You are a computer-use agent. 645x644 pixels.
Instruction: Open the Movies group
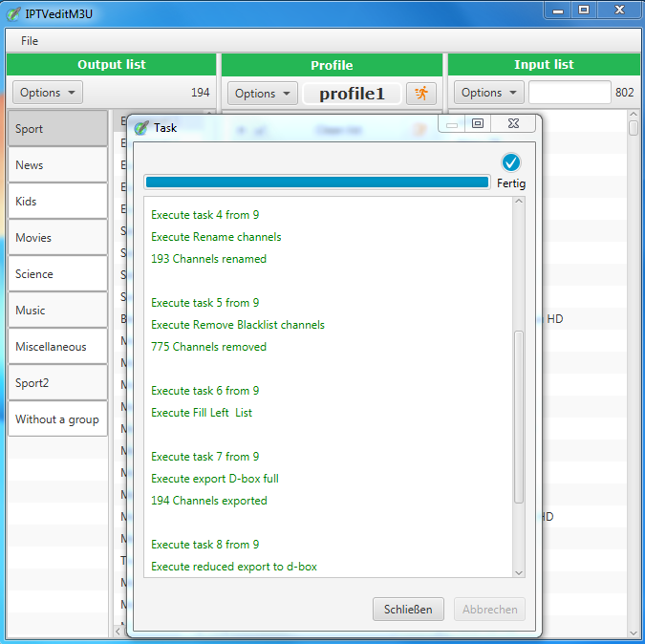[57, 238]
